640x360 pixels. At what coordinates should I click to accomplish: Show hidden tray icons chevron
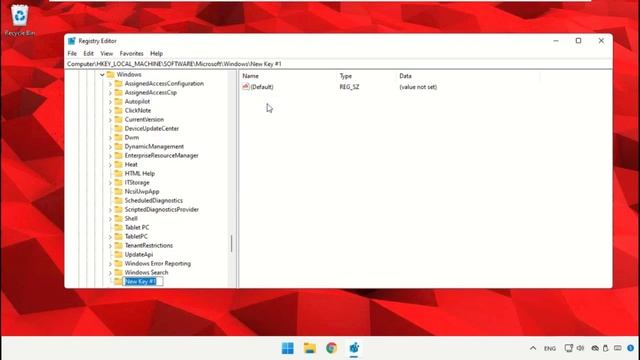click(533, 348)
